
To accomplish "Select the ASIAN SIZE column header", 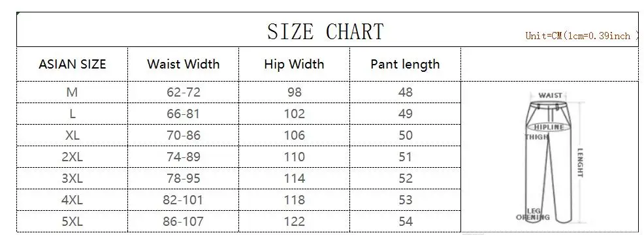I will (x=72, y=64).
